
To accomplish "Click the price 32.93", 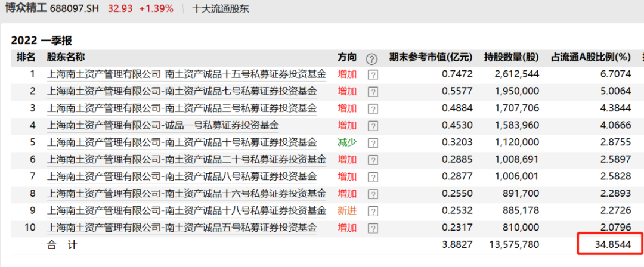I will 119,8.
